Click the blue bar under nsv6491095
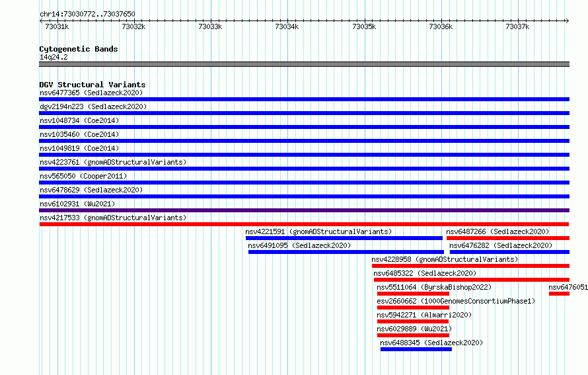The width and height of the screenshot is (588, 375). (346, 252)
